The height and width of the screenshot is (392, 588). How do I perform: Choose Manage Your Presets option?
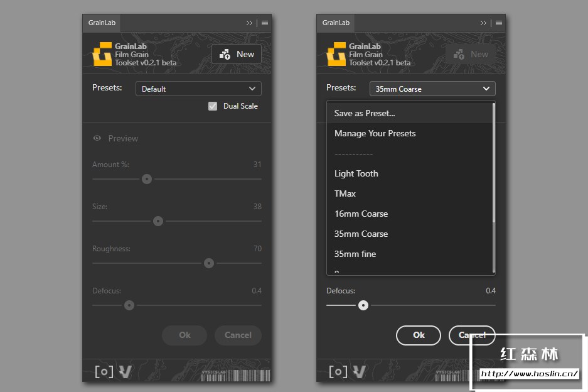pos(410,134)
